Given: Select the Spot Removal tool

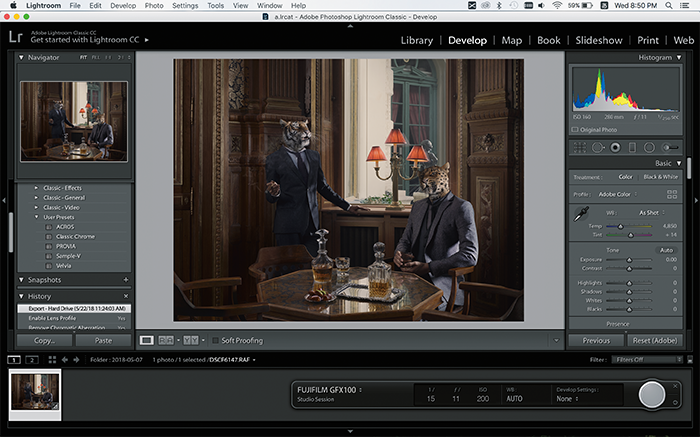Looking at the screenshot, I should pyautogui.click(x=599, y=146).
